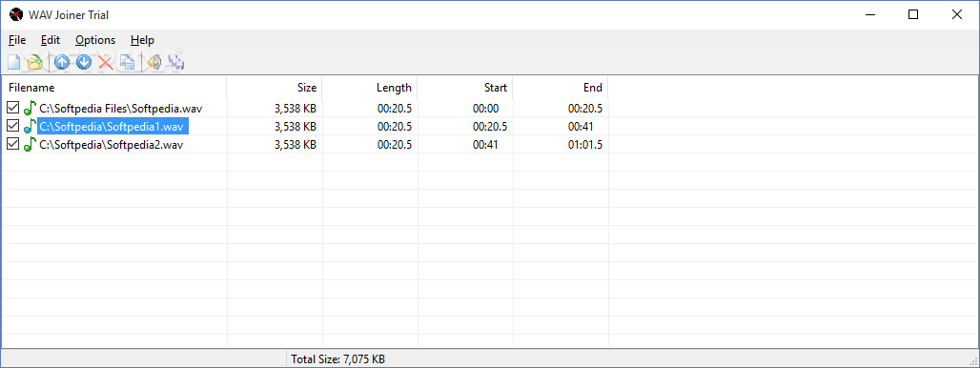Image resolution: width=980 pixels, height=368 pixels.
Task: Play the selected file with speaker icon
Action: (x=153, y=62)
